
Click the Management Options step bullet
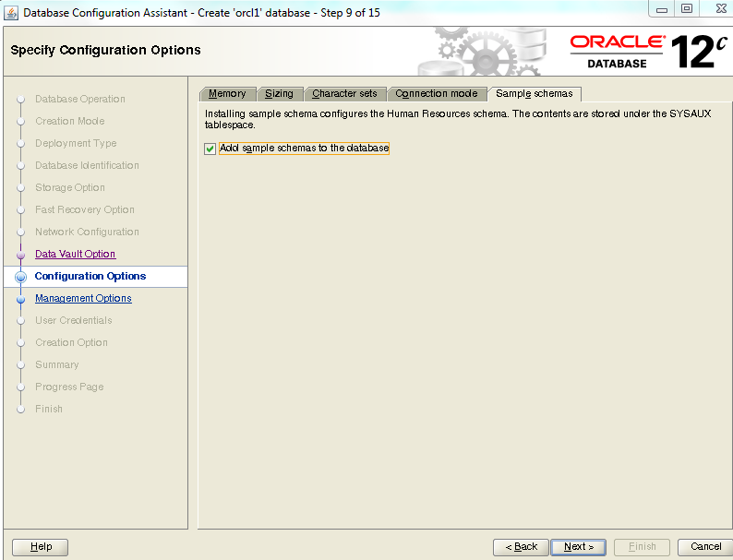[20, 299]
